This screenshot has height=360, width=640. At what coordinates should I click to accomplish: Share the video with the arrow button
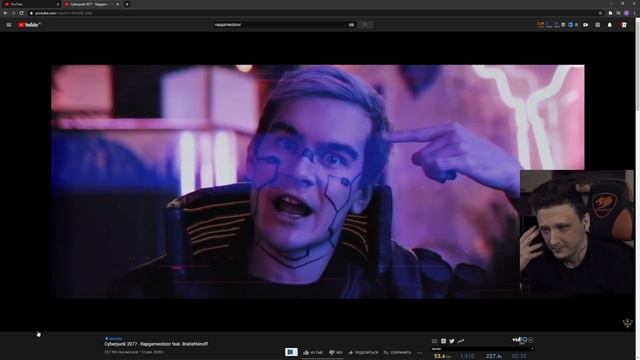point(363,352)
